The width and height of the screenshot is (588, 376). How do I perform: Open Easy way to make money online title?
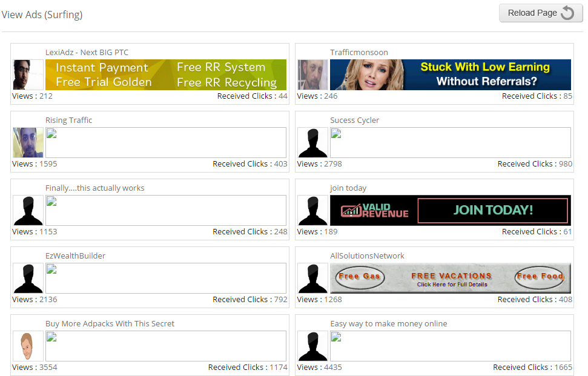(x=389, y=324)
